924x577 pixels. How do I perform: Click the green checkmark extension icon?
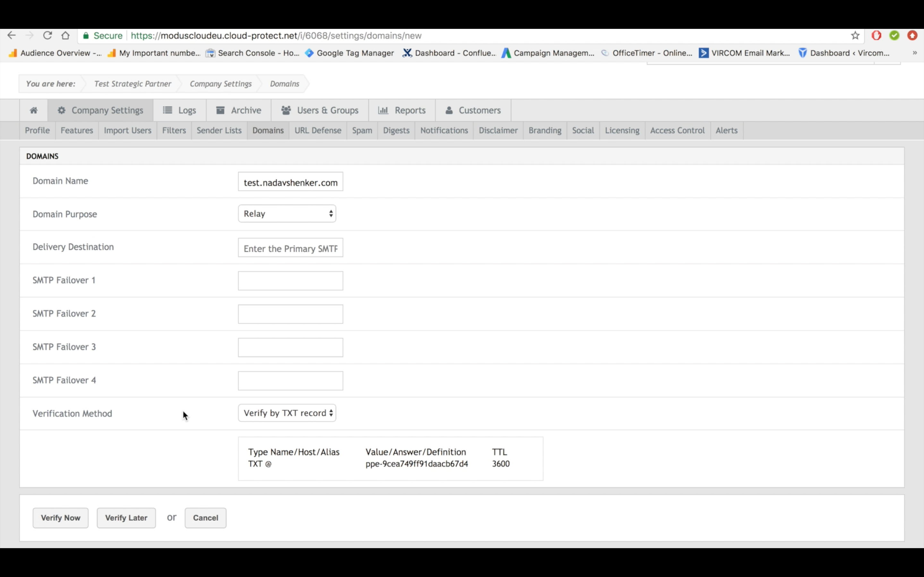click(894, 36)
